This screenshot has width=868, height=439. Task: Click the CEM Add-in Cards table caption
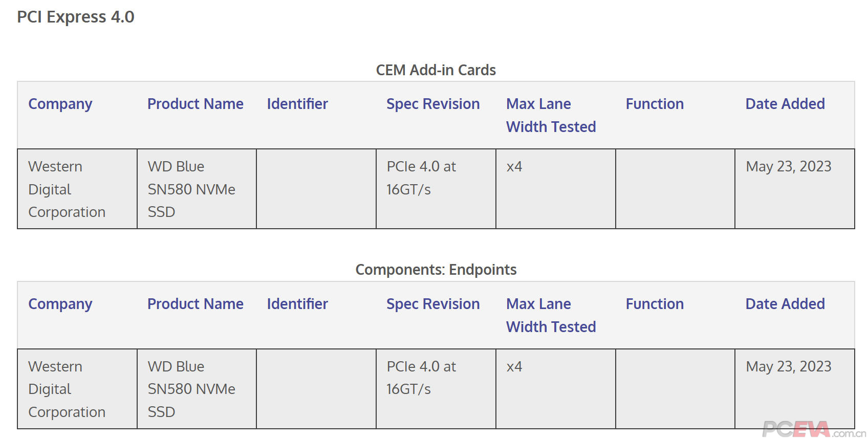pyautogui.click(x=436, y=70)
